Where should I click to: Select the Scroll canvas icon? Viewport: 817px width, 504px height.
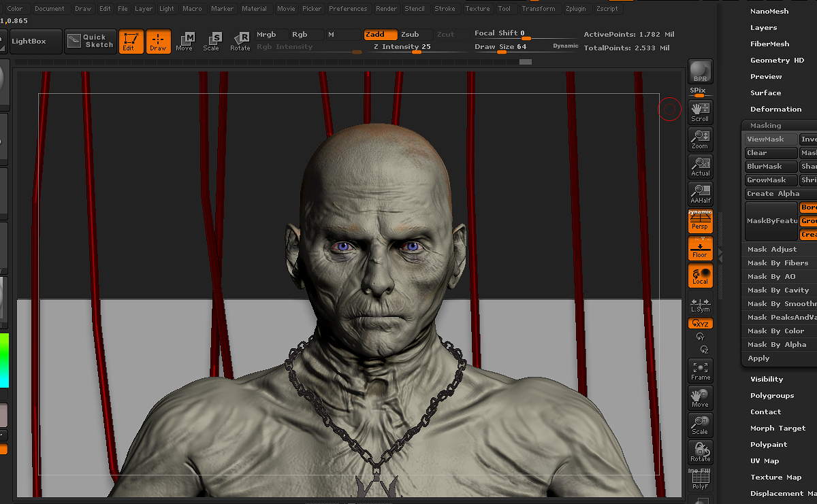tap(700, 112)
